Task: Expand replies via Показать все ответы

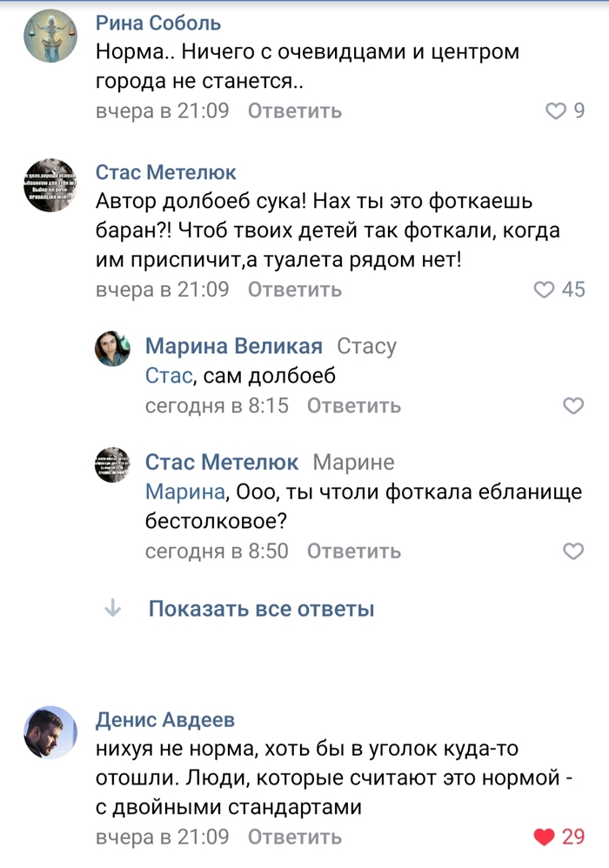Action: [261, 609]
